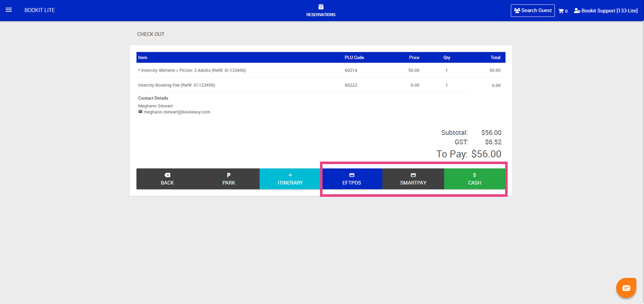Click the contact name Meghann Stewart
The width and height of the screenshot is (644, 304).
point(155,106)
